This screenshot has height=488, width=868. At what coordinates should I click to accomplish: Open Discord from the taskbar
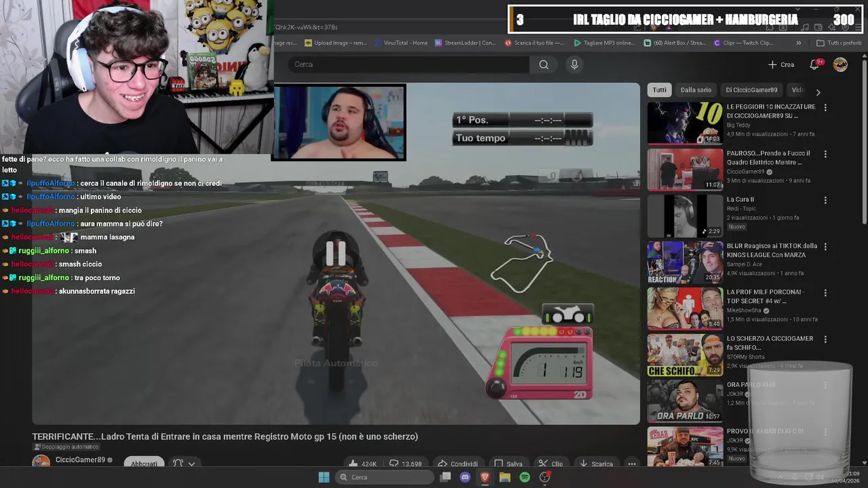coord(465,477)
